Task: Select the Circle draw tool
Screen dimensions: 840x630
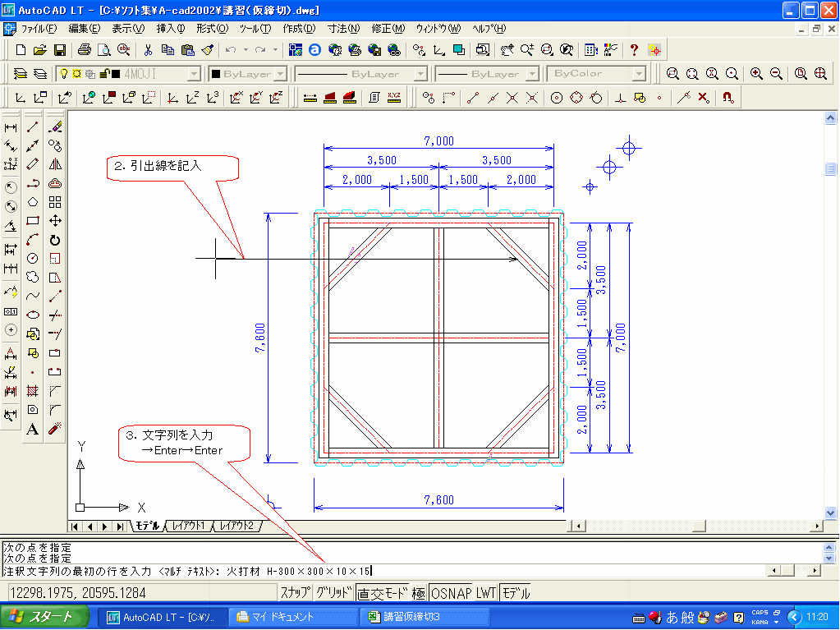Action: (x=33, y=258)
